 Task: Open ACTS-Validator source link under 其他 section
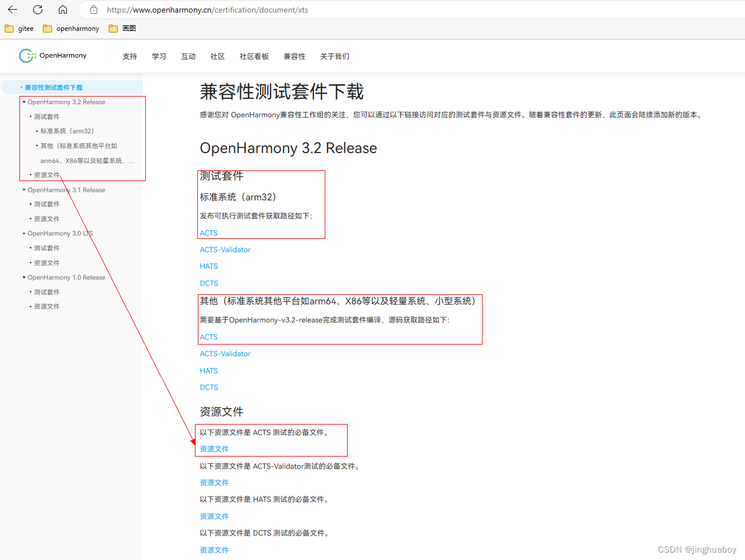point(225,354)
